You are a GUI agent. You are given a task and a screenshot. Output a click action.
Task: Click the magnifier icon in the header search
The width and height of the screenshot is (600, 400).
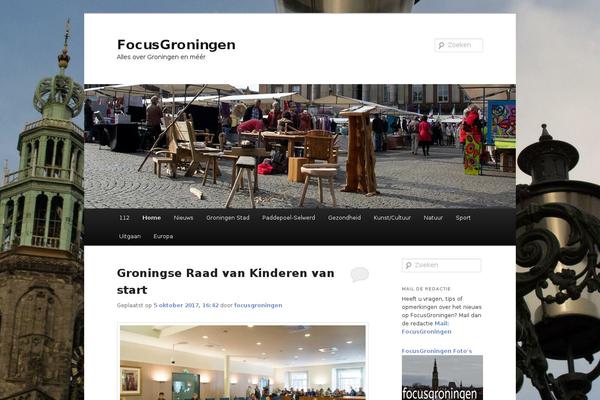[x=441, y=45]
